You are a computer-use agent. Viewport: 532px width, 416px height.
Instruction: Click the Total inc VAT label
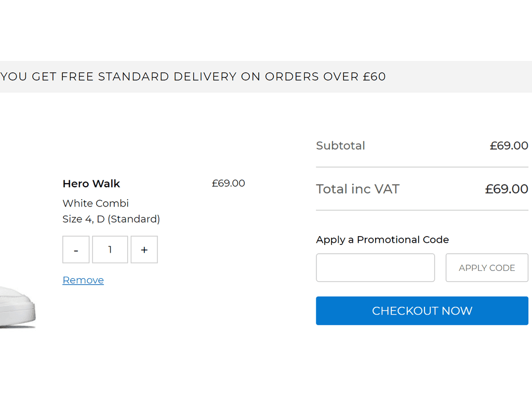tap(357, 189)
